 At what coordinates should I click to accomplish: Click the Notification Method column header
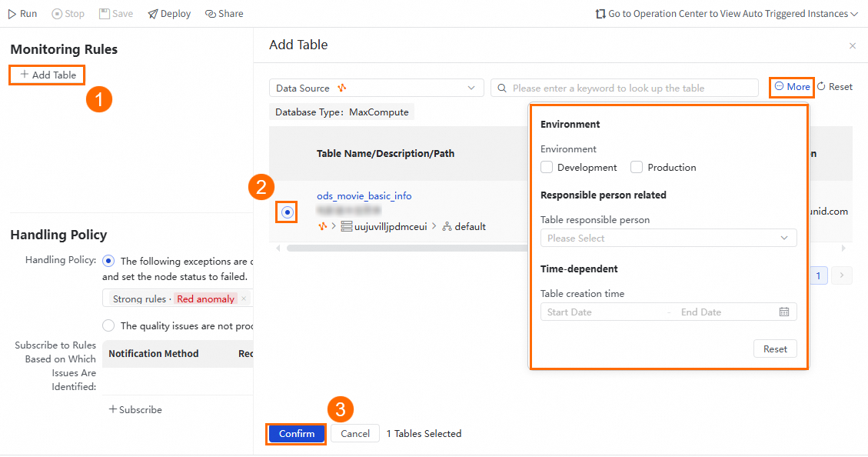click(x=153, y=353)
